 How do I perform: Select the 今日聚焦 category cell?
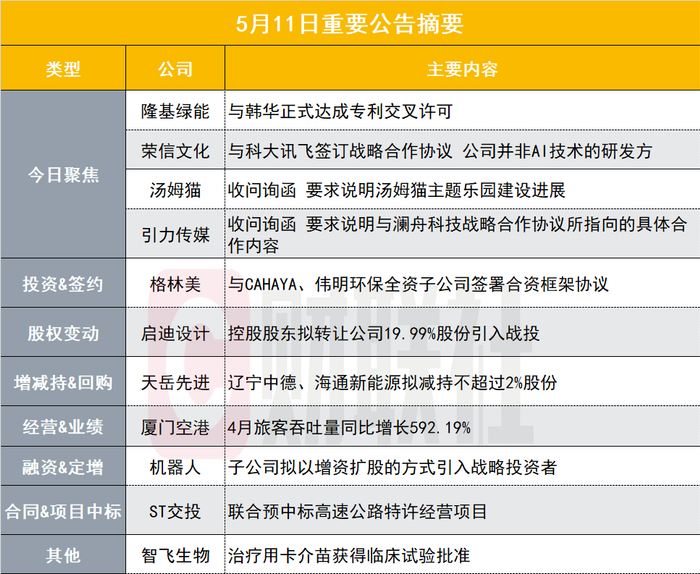[63, 175]
